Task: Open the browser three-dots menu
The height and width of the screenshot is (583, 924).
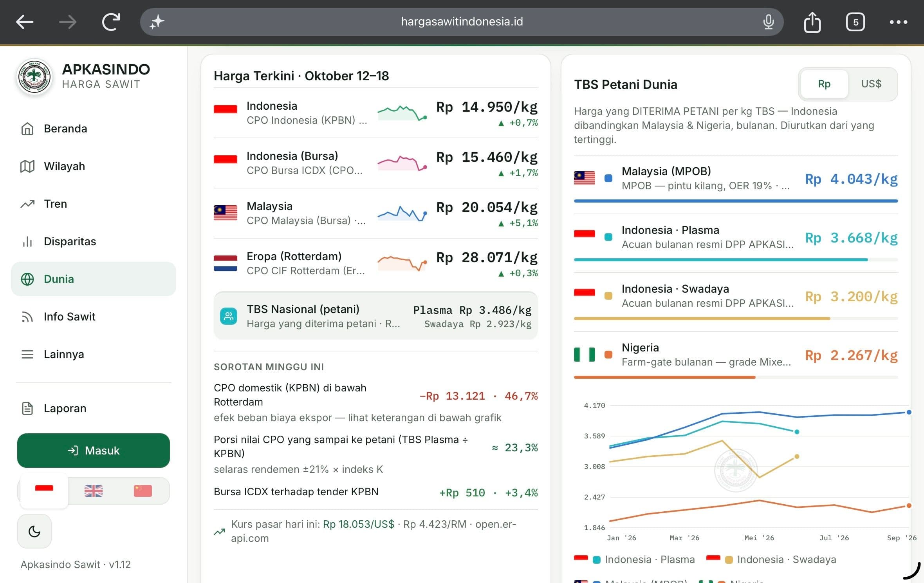Action: pos(898,22)
